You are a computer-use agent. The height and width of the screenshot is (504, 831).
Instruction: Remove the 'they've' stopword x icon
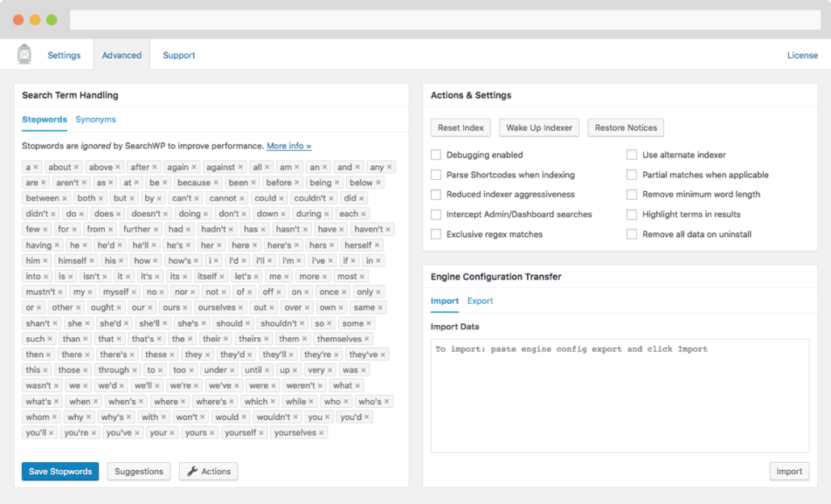coord(382,355)
